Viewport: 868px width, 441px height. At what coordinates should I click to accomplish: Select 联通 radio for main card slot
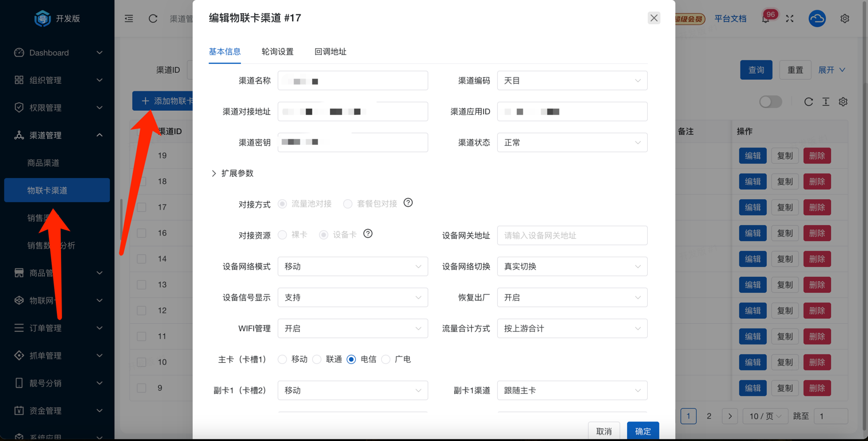[317, 359]
